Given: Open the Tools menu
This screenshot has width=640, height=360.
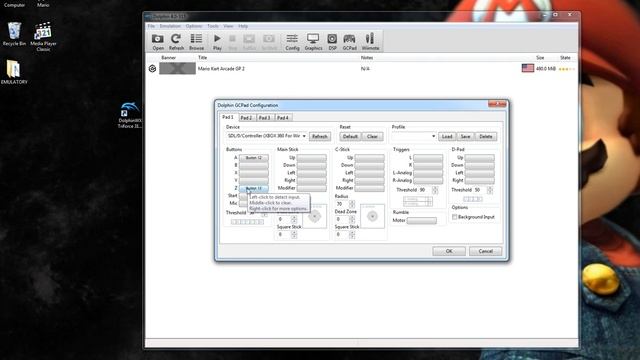Looking at the screenshot, I should [213, 26].
